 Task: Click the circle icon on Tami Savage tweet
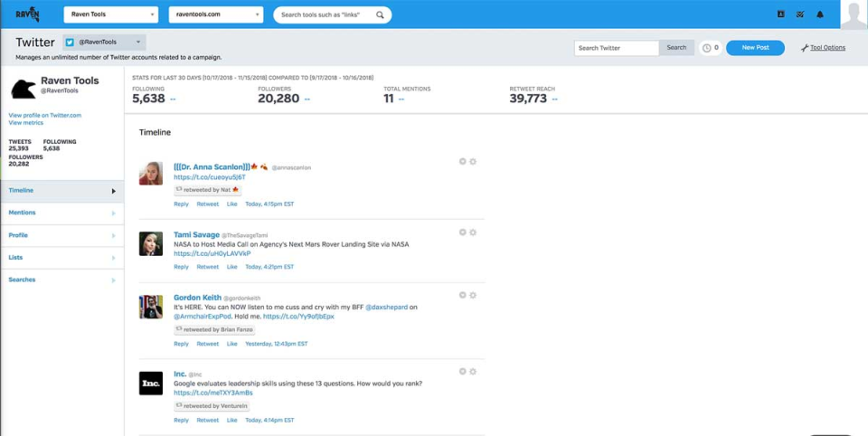462,232
